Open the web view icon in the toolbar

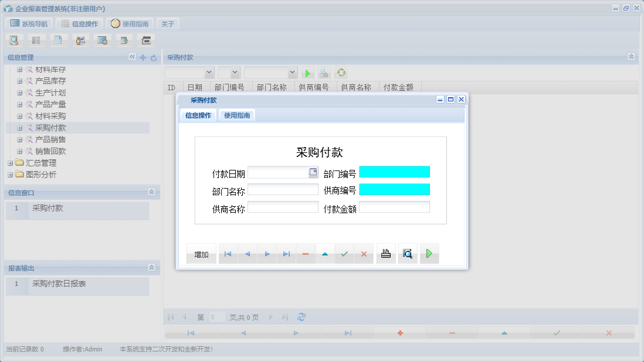102,40
